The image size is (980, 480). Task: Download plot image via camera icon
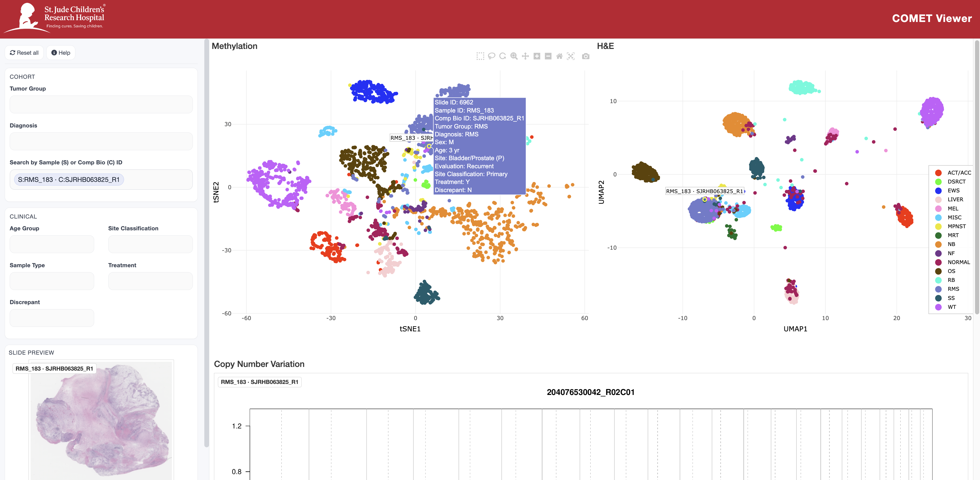tap(585, 56)
